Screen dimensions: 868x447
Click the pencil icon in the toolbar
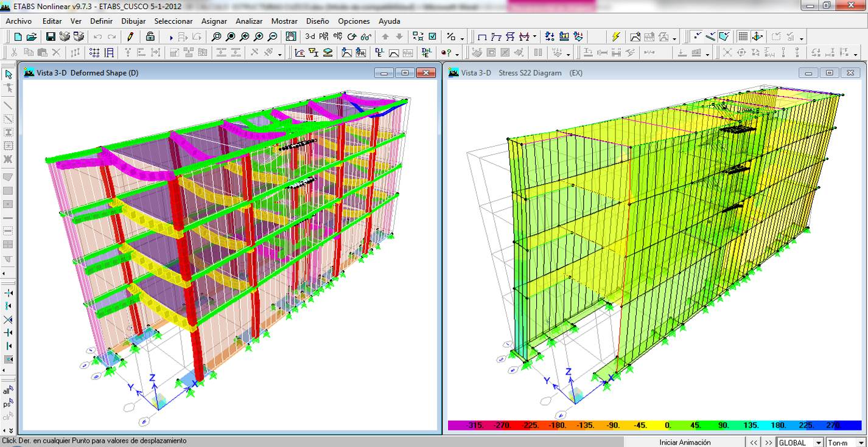click(130, 37)
